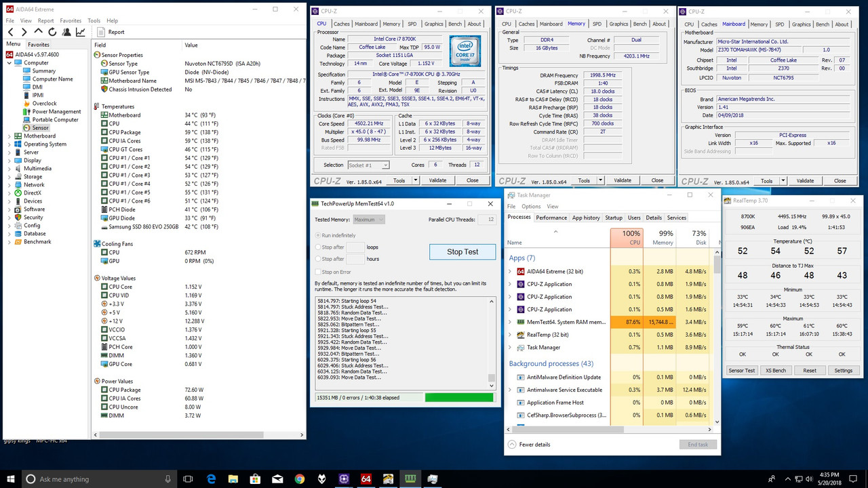The height and width of the screenshot is (488, 868).
Task: Click Validate in the CPU-Z CPU window
Action: point(438,180)
